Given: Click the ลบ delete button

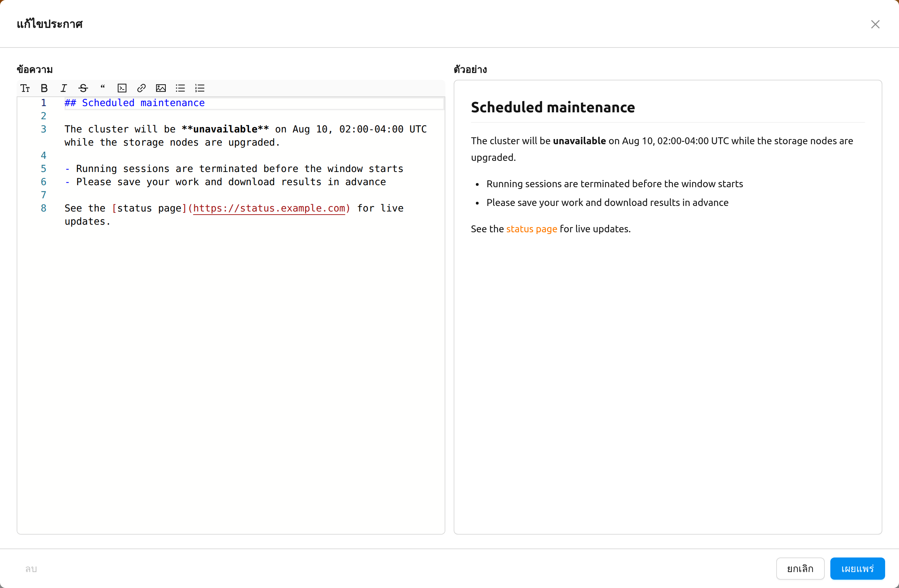Looking at the screenshot, I should [31, 569].
